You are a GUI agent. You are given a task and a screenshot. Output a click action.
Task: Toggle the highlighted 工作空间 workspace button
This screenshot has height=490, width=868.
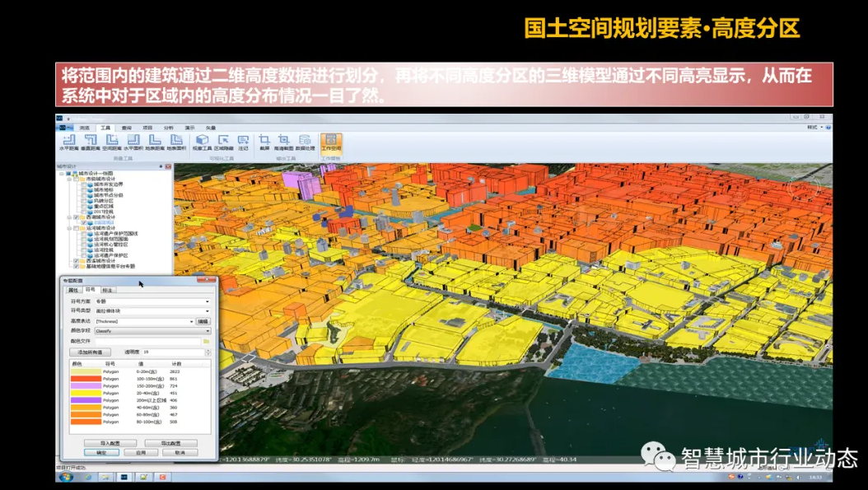click(330, 142)
